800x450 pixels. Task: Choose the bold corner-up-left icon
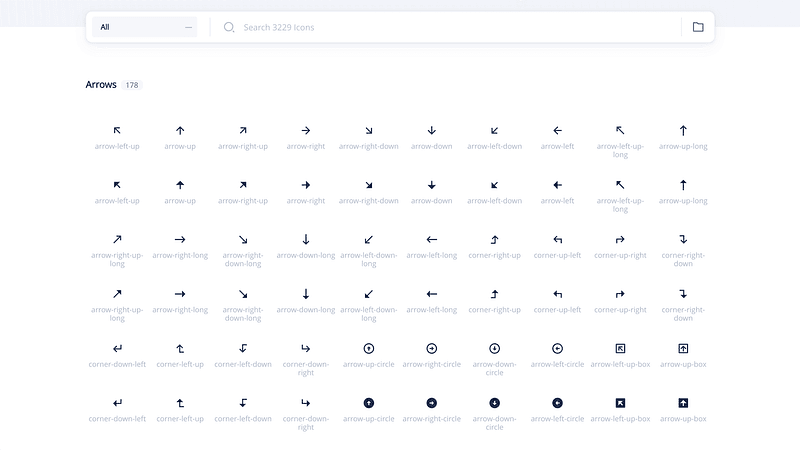click(x=558, y=294)
